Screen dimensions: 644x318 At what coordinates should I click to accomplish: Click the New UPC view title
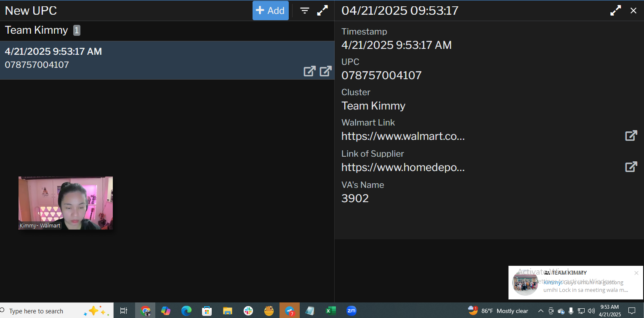point(31,11)
